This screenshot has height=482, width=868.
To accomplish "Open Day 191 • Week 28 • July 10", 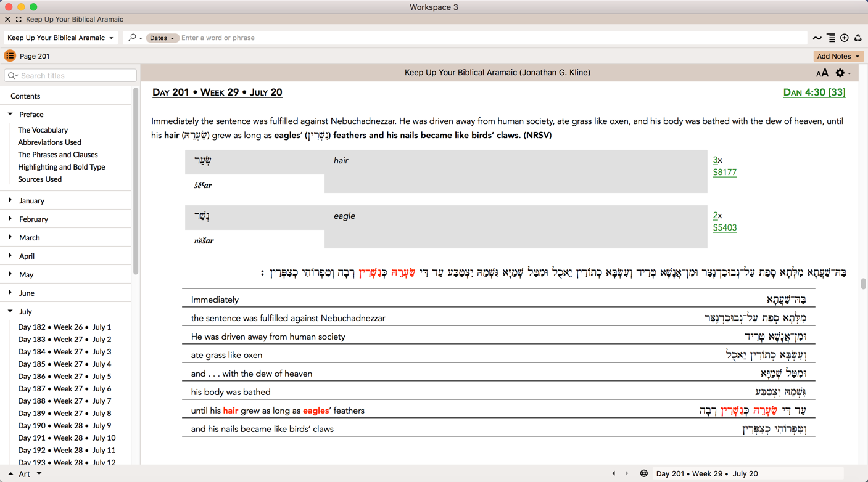I will point(67,438).
